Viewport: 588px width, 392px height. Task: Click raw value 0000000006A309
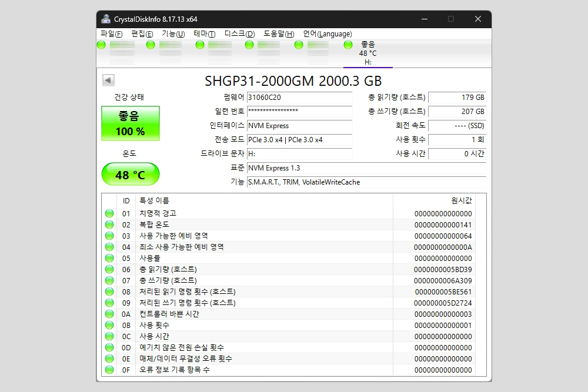click(x=443, y=281)
